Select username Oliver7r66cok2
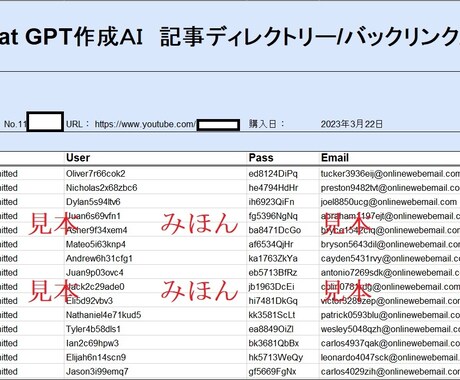 pyautogui.click(x=96, y=174)
